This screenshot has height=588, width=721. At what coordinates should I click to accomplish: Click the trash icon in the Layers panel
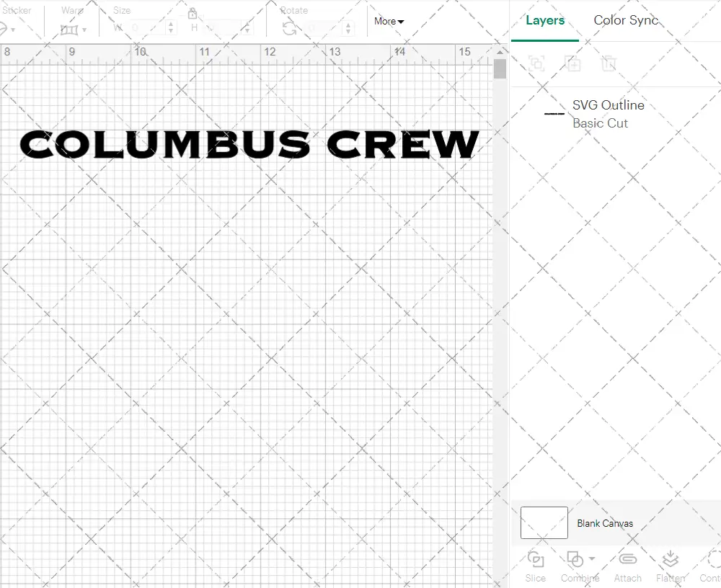click(x=609, y=64)
